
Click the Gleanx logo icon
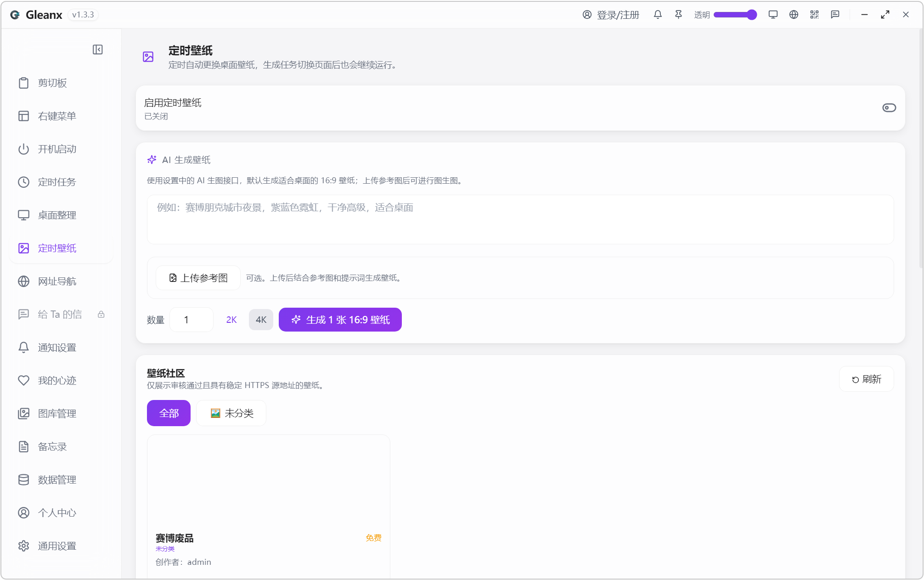point(15,15)
